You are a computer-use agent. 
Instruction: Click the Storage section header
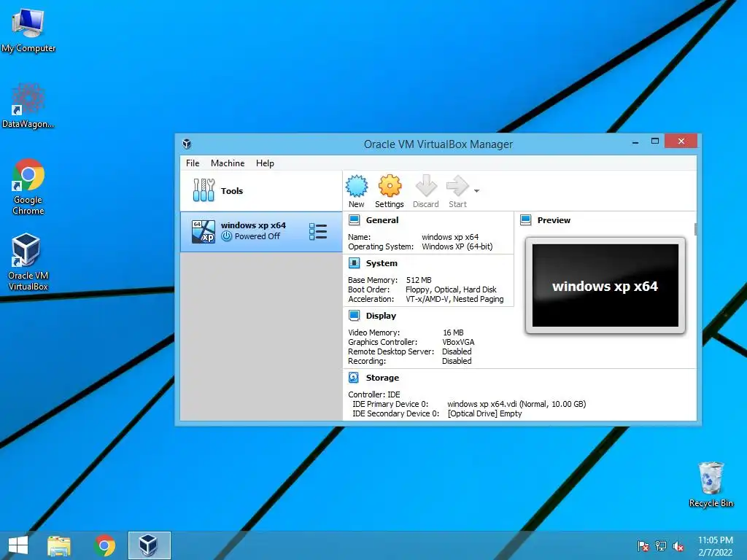(382, 377)
